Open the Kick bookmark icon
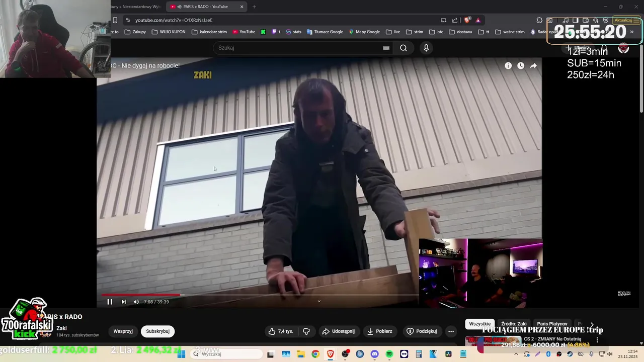 (263, 32)
